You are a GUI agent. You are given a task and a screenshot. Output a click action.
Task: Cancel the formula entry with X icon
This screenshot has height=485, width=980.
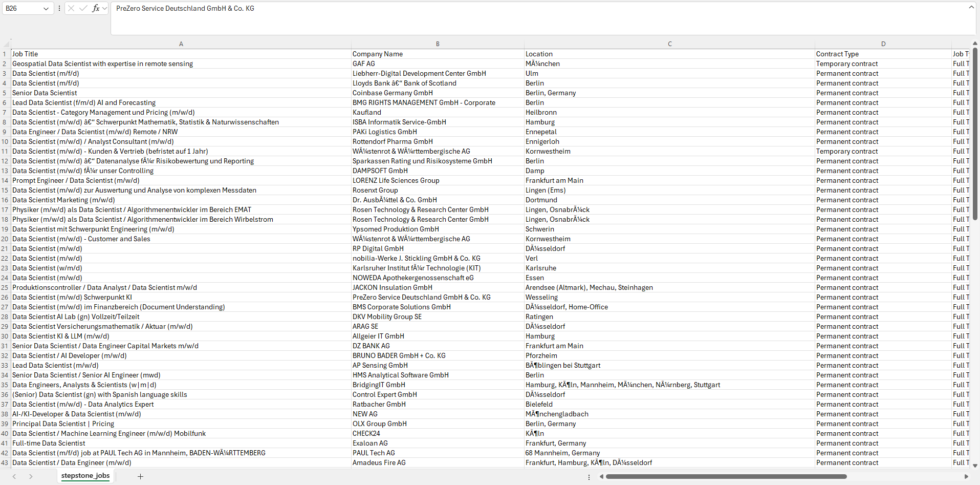[x=71, y=8]
